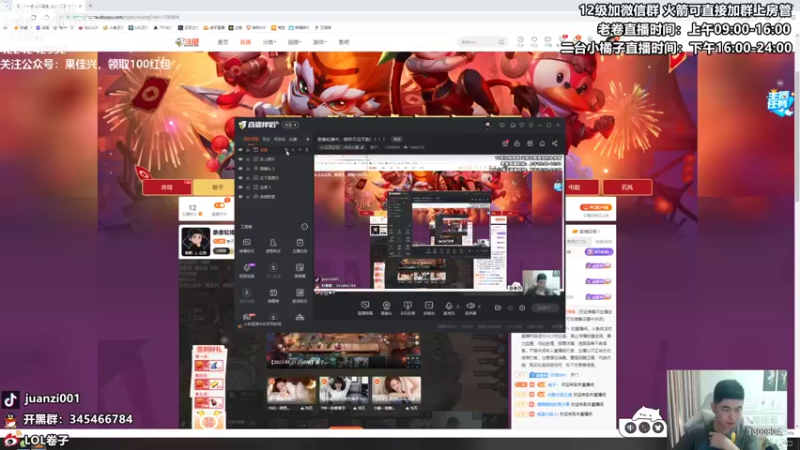Click the microphone icon in bottom bar
Screen dimensions: 800x450
[x=449, y=308]
